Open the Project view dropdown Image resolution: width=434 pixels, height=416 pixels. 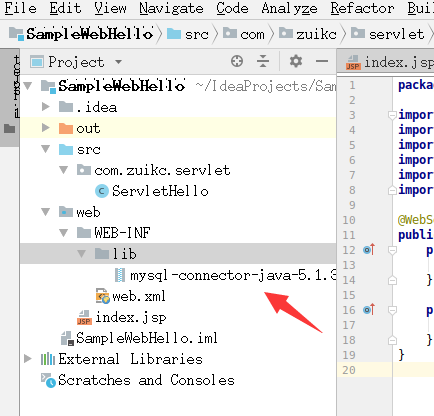click(118, 62)
